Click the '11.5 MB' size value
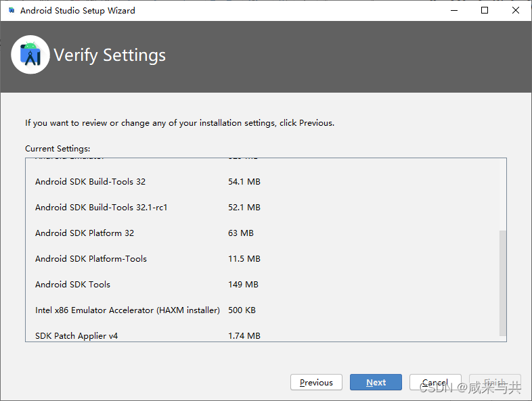The height and width of the screenshot is (401, 532). (244, 259)
